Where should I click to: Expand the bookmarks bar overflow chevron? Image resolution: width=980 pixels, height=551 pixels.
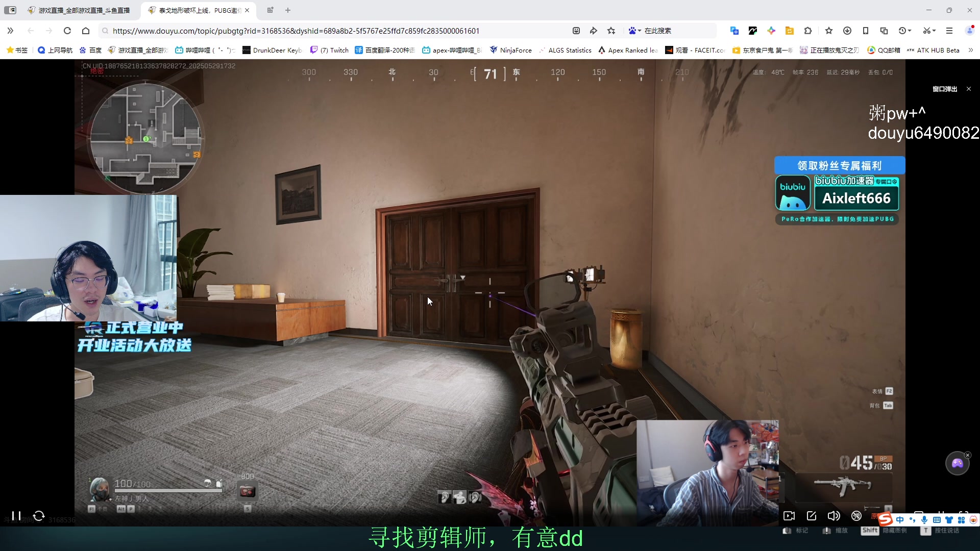pos(971,50)
